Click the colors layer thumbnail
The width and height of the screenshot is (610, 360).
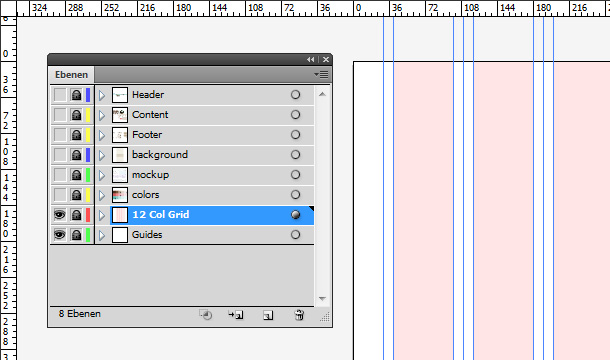[120, 195]
